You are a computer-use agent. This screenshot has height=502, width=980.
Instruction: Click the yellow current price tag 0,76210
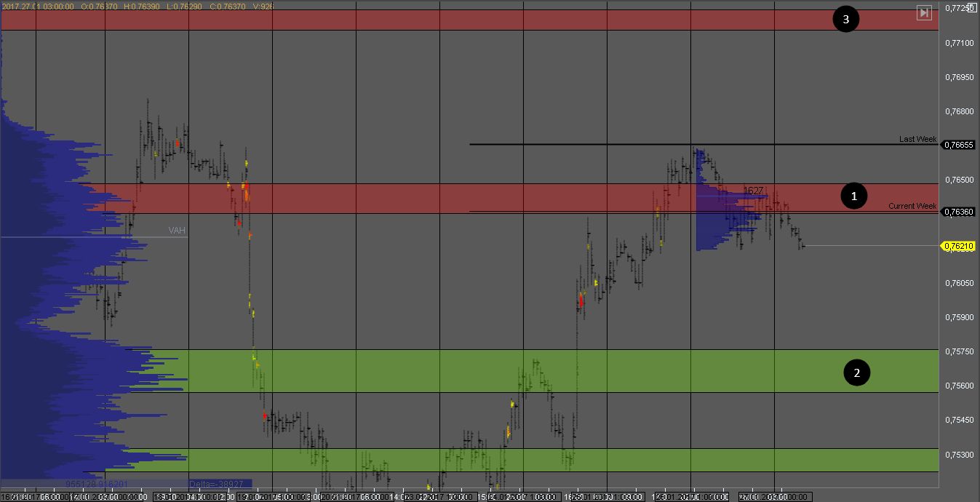(958, 247)
